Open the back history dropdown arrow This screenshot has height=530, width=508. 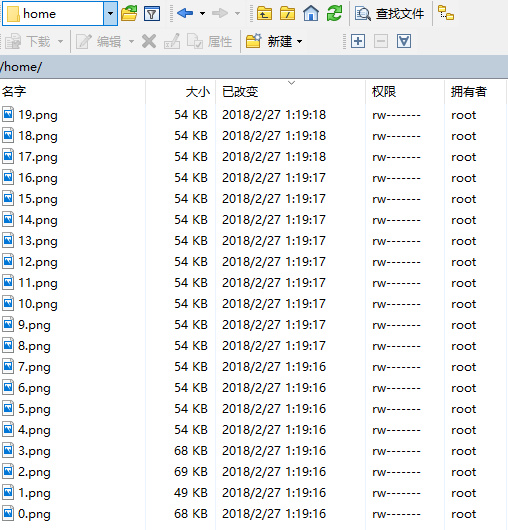click(202, 14)
